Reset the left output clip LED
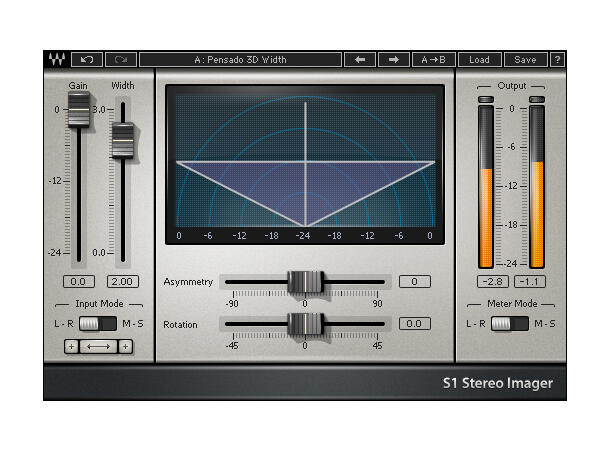 (486, 100)
